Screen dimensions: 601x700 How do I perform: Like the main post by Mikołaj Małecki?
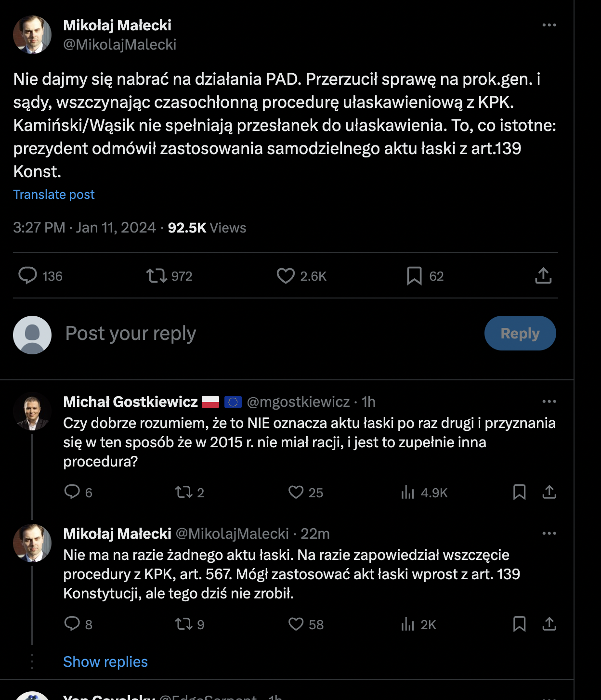point(286,276)
